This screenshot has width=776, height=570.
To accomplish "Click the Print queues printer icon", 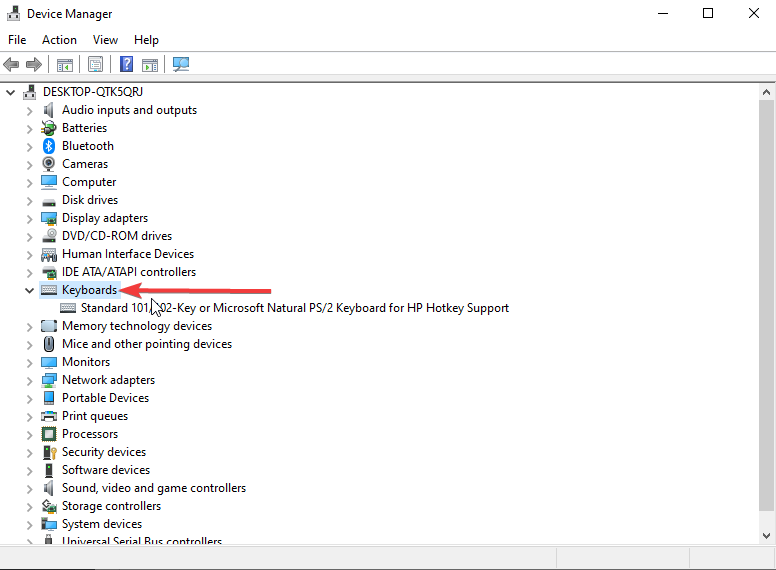I will tap(48, 416).
